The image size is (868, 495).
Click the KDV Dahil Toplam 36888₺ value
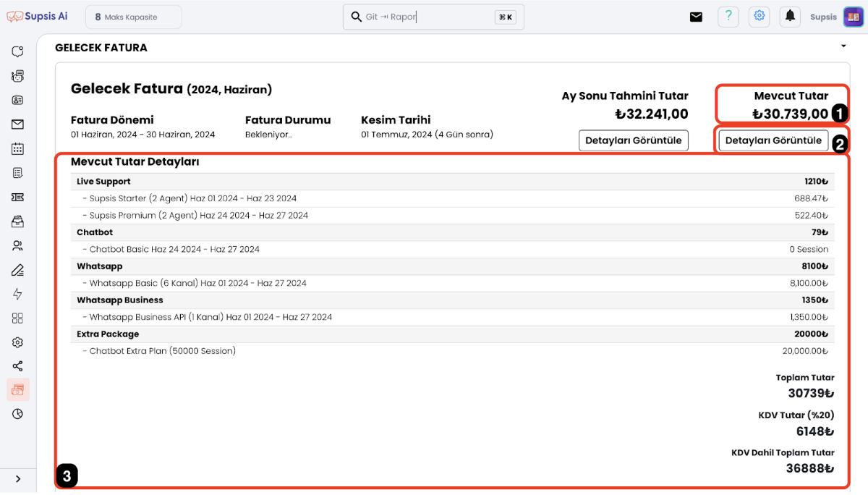[x=810, y=468]
